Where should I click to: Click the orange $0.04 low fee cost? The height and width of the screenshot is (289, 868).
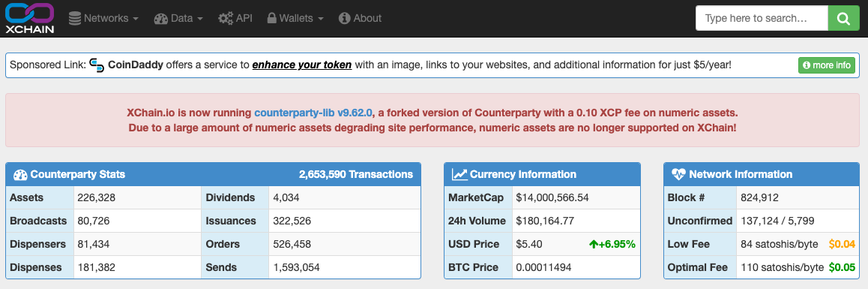click(x=842, y=245)
